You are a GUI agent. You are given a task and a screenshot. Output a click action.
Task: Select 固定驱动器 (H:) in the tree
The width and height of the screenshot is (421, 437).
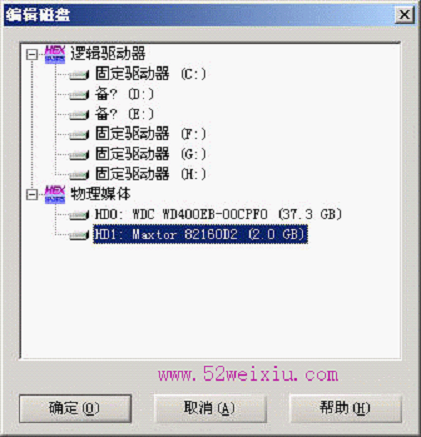point(151,174)
